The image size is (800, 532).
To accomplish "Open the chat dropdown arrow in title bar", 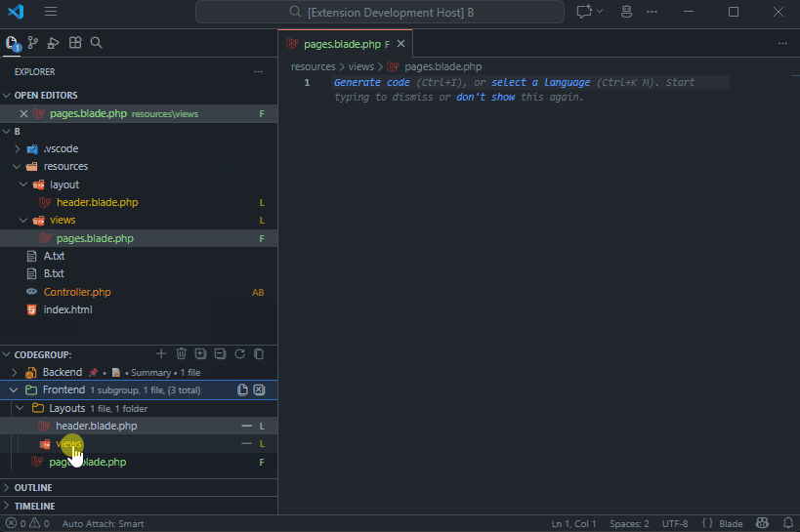I will 600,11.
